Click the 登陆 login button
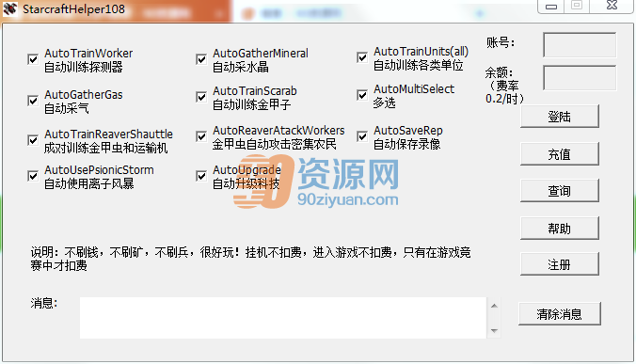 [560, 117]
